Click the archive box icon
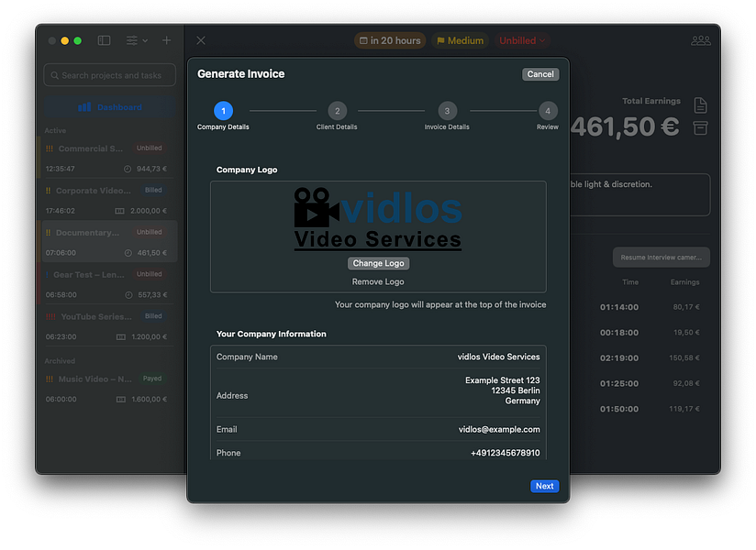756x550 pixels. pyautogui.click(x=701, y=128)
